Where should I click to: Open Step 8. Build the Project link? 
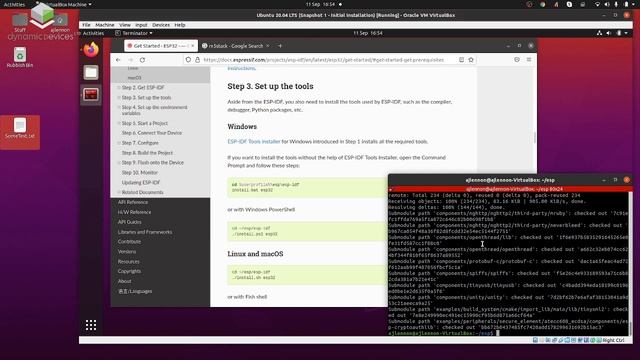147,153
